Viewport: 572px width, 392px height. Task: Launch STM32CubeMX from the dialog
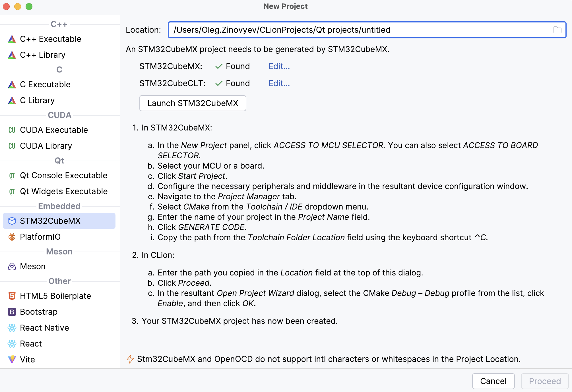(193, 103)
